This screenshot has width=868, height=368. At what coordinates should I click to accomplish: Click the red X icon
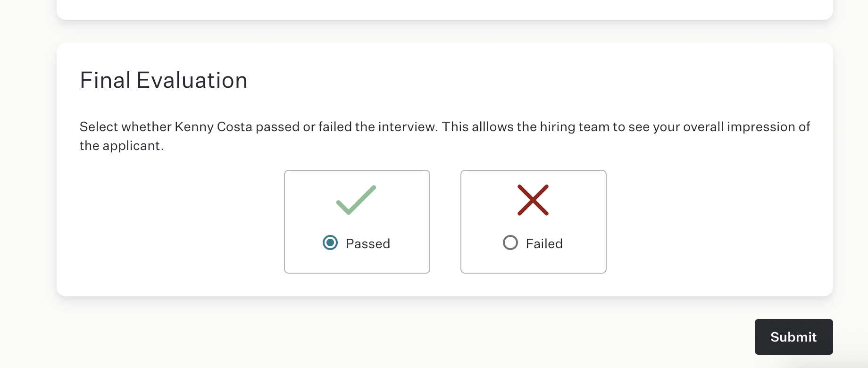point(533,200)
